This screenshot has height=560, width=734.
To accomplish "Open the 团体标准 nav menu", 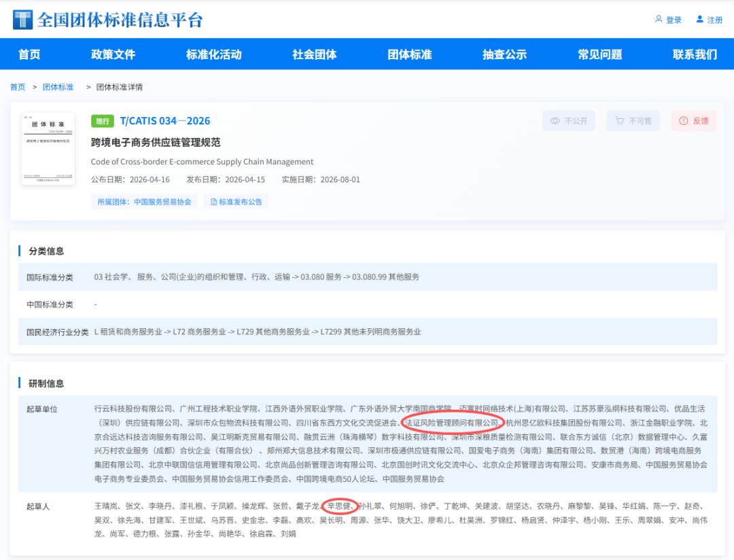I will point(410,54).
